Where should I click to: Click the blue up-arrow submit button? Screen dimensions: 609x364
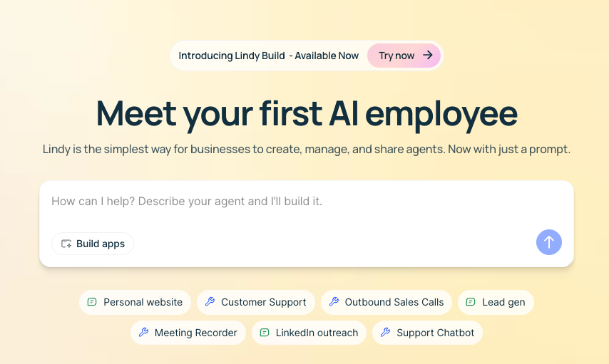click(549, 242)
